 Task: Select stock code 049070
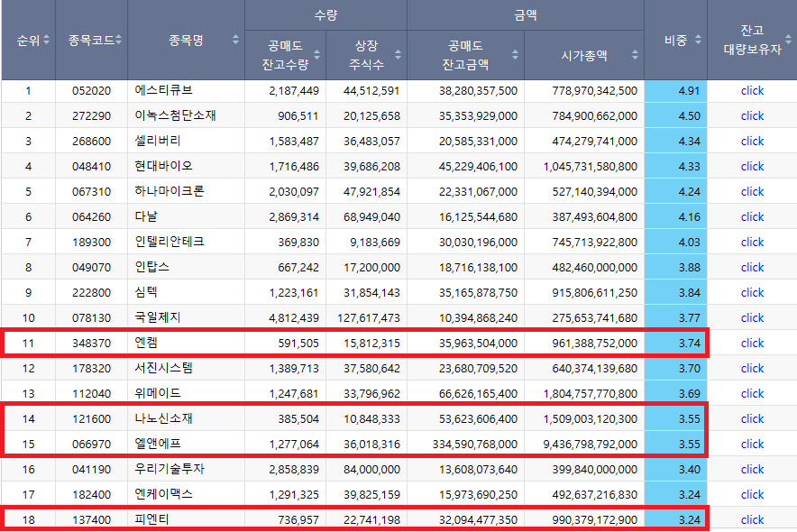[x=91, y=267]
